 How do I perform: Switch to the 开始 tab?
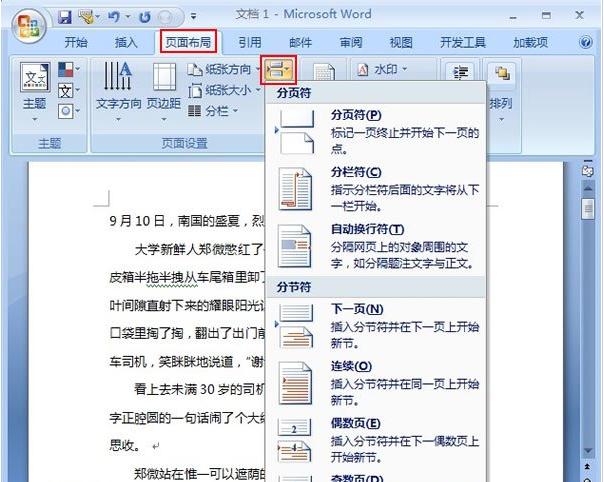pos(76,42)
